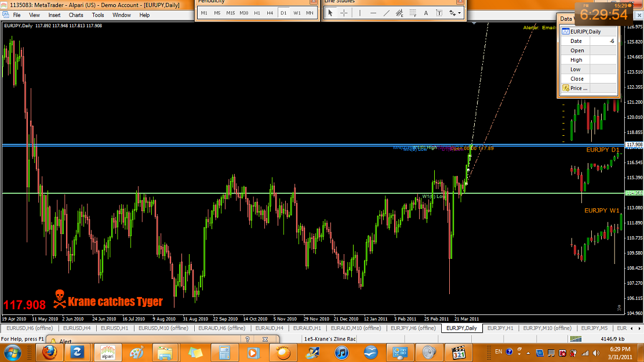Image resolution: width=644 pixels, height=362 pixels.
Task: Click the EURJPY,Daily header in Data Window
Action: tap(589, 32)
